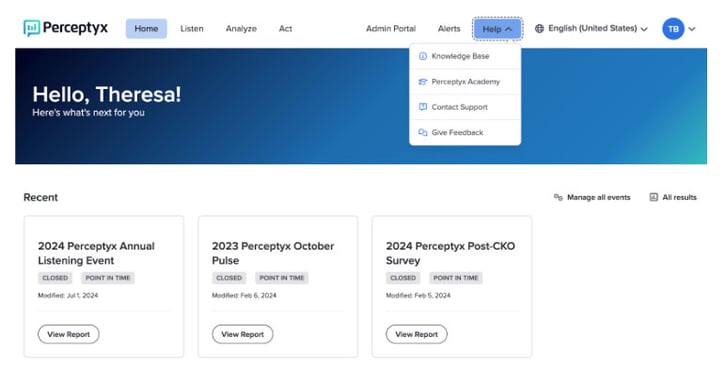Image resolution: width=726 pixels, height=379 pixels.
Task: View Report for 2023 October Pulse
Action: point(243,334)
